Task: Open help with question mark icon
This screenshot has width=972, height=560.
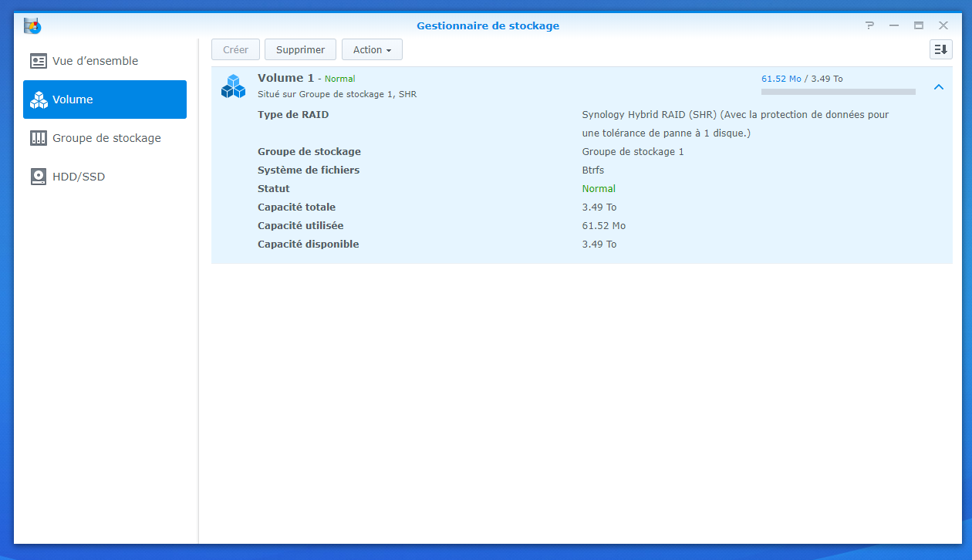Action: click(869, 25)
